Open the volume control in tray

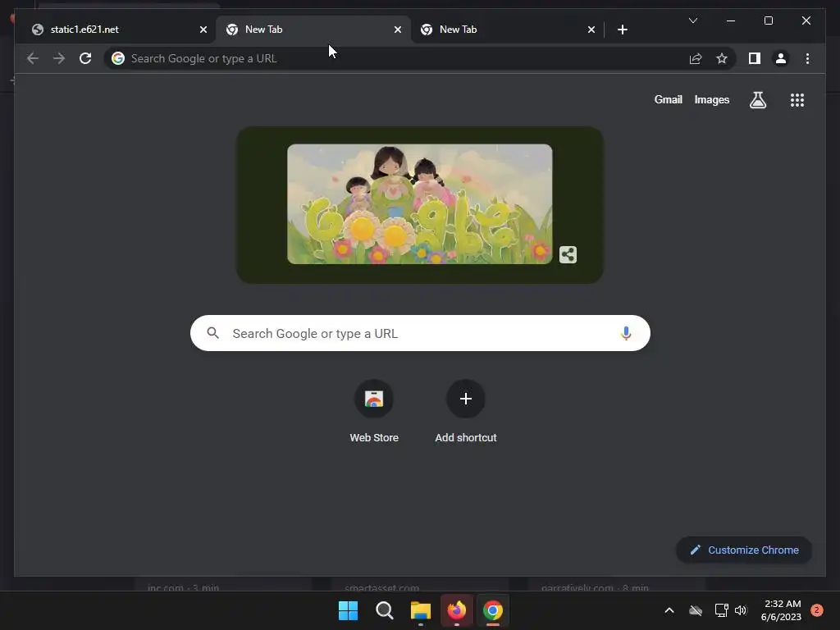click(741, 610)
